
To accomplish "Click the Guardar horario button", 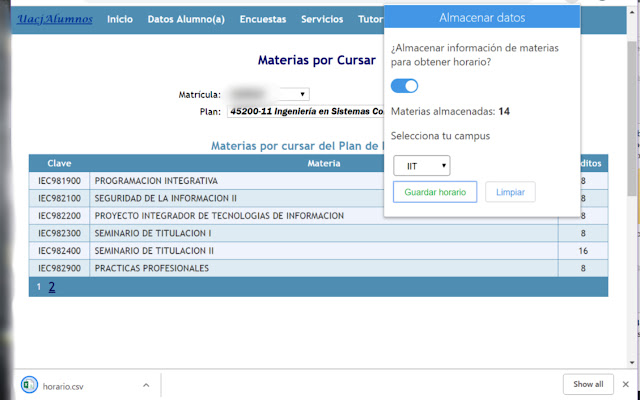I will click(x=435, y=192).
